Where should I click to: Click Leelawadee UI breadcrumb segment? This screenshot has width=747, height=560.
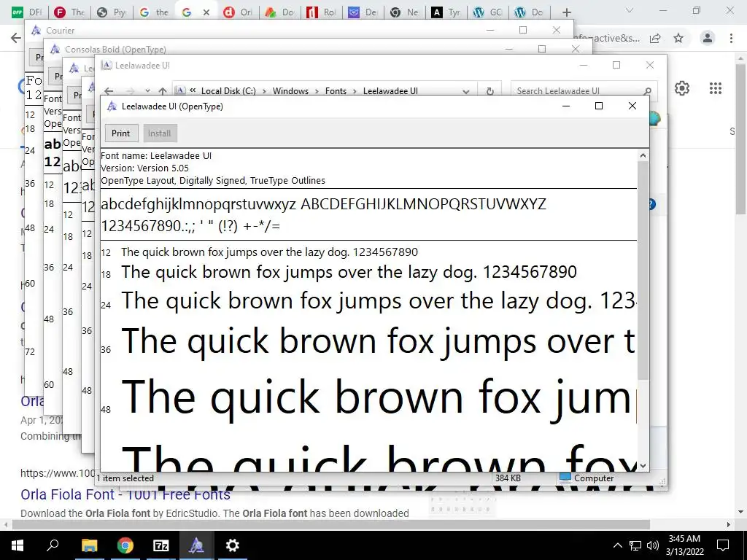pyautogui.click(x=390, y=91)
